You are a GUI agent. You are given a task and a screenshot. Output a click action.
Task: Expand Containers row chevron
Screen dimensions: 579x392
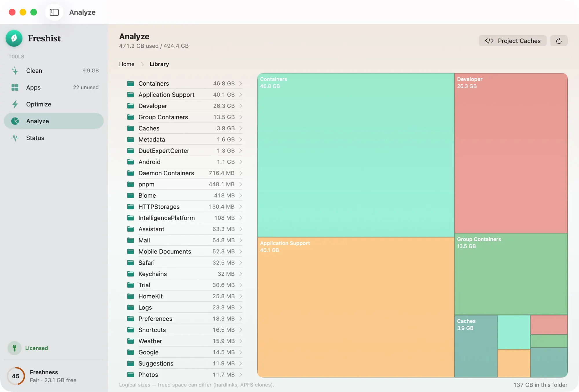coord(241,83)
